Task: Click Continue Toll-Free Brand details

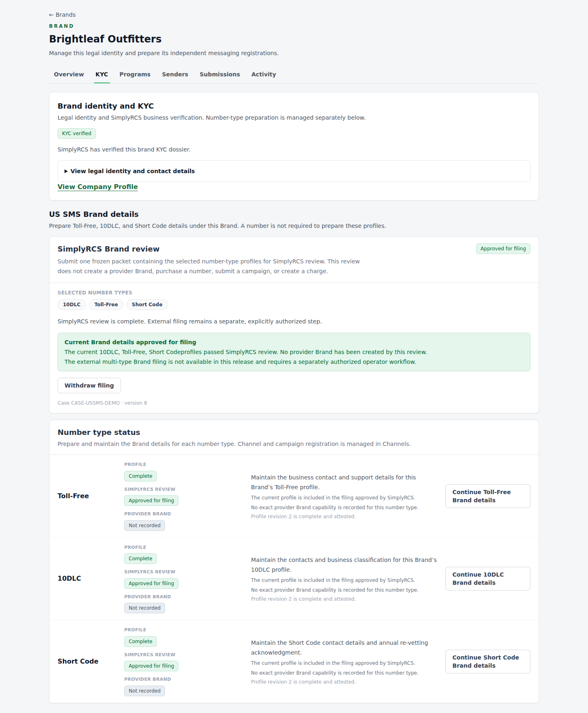Action: (x=488, y=496)
